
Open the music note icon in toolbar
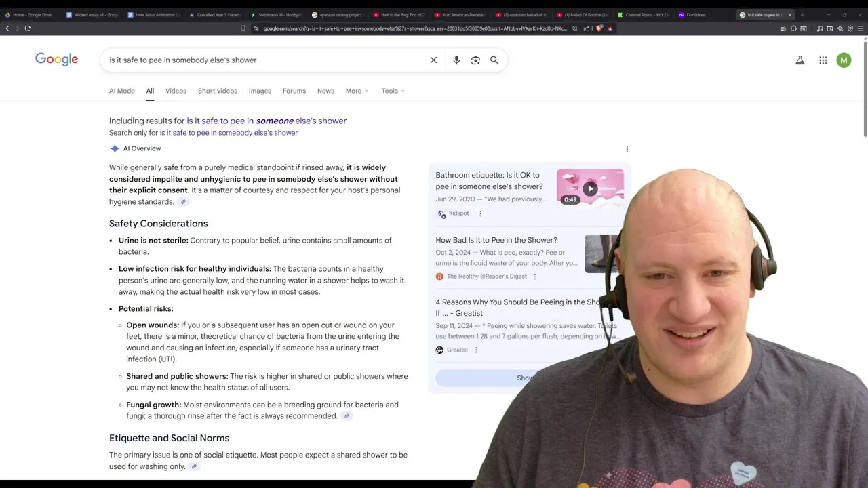coord(820,28)
